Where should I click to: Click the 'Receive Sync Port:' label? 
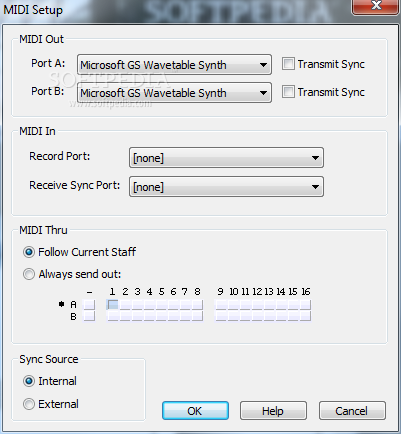[x=75, y=185]
